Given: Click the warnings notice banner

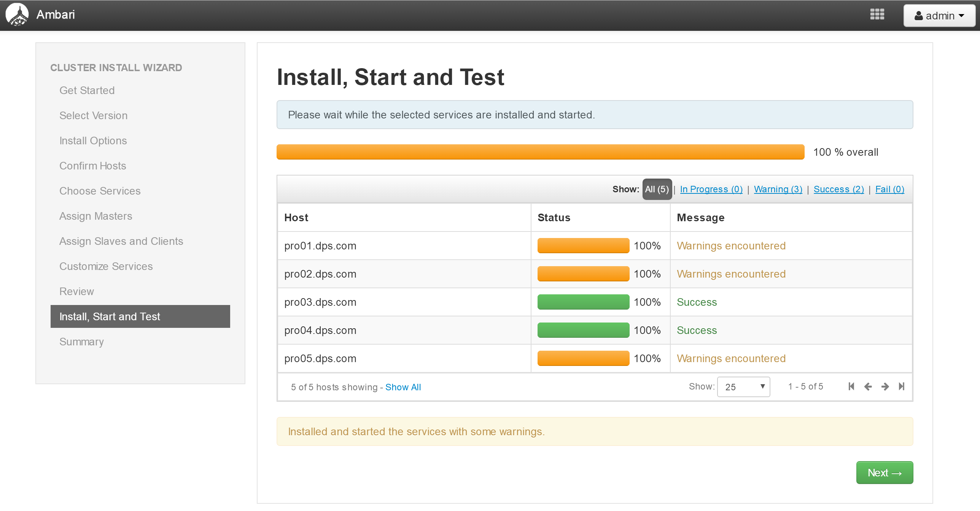Looking at the screenshot, I should click(x=595, y=431).
